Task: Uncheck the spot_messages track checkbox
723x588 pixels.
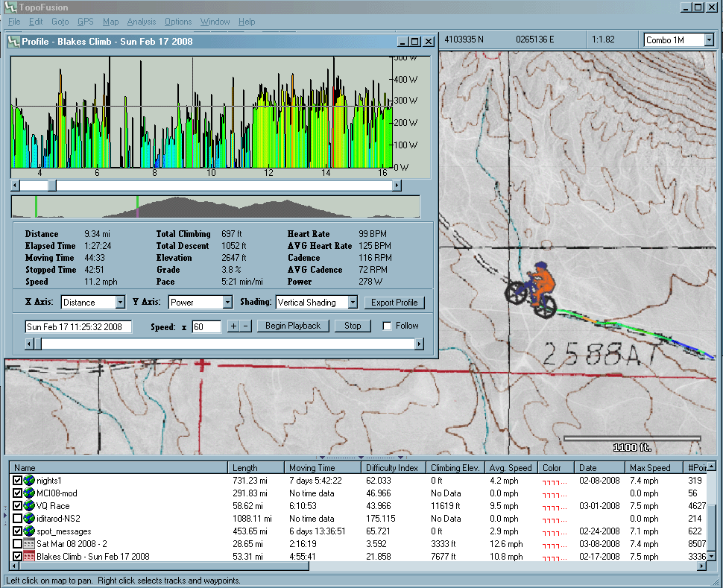Action: [18, 531]
